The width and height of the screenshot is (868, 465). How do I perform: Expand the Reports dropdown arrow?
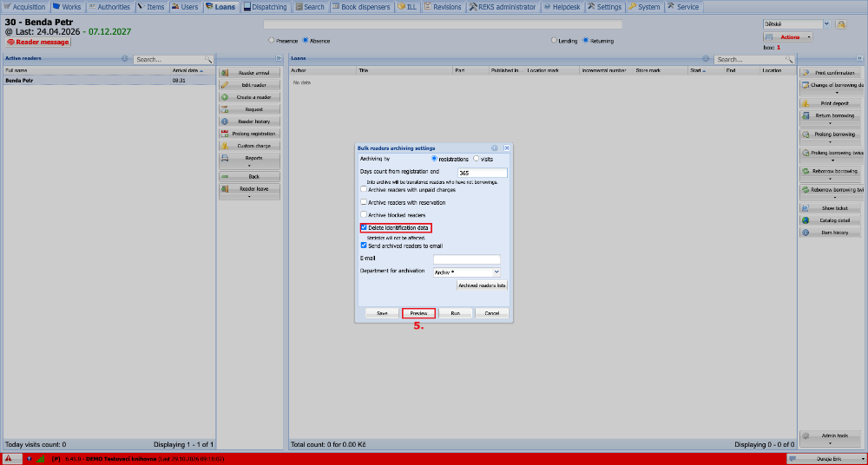tap(249, 166)
